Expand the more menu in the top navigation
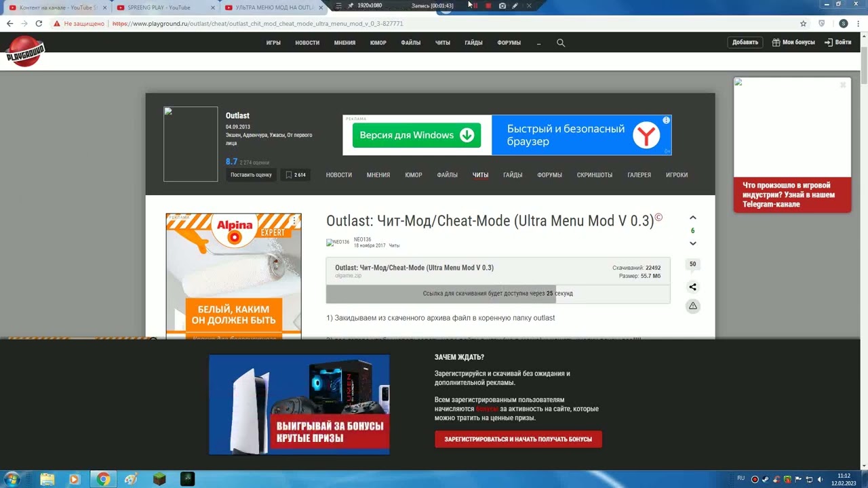 point(538,43)
